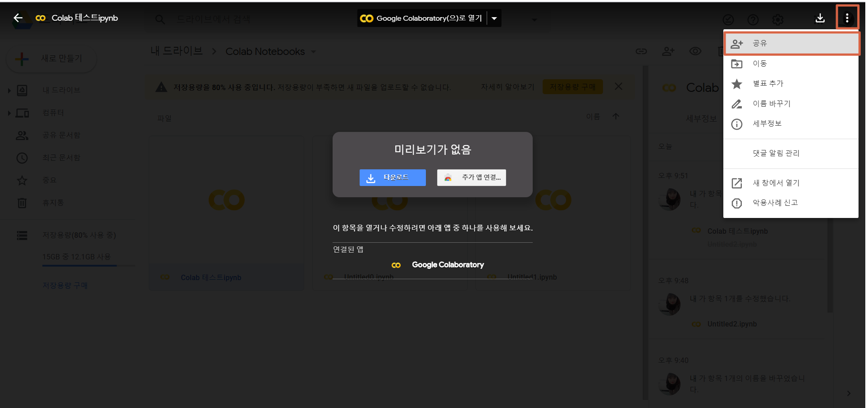Choose 이름 바꾸기 menu entry

coord(791,104)
